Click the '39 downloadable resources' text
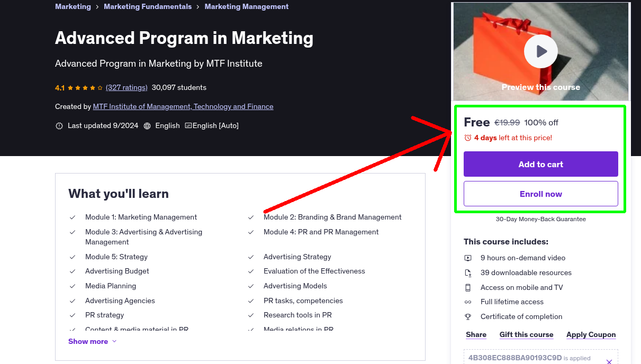The height and width of the screenshot is (364, 641). 526,273
